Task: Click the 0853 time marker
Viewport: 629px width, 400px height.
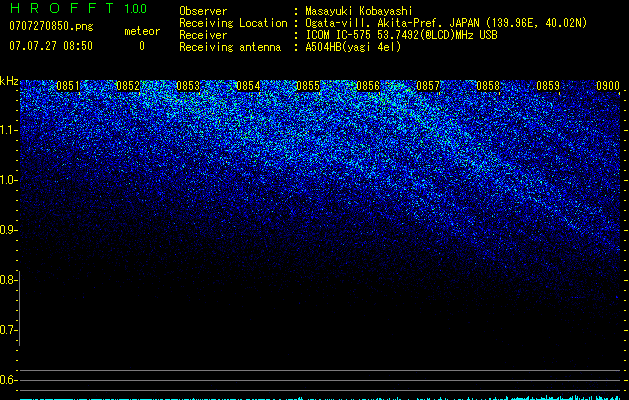Action: 188,86
